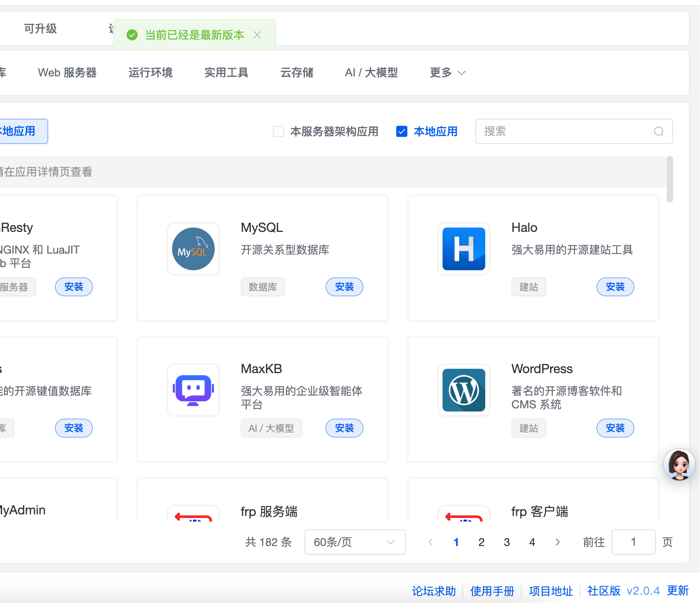Install the key-value database app

point(74,428)
